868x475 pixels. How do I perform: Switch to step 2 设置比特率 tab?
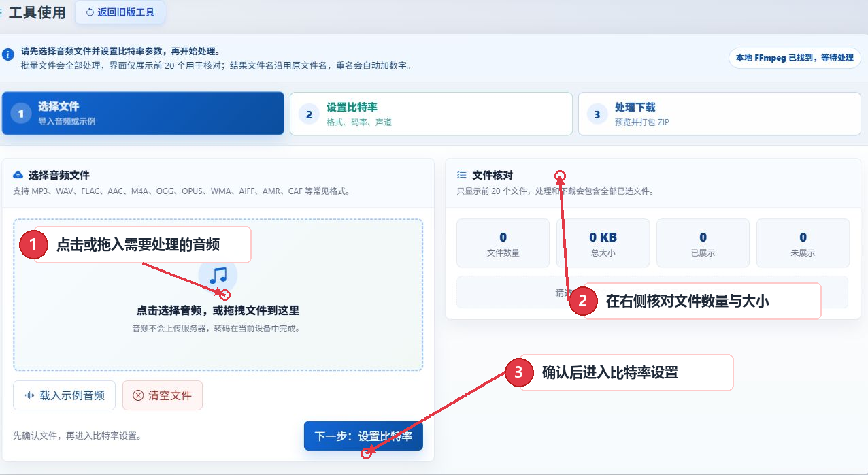(x=431, y=114)
